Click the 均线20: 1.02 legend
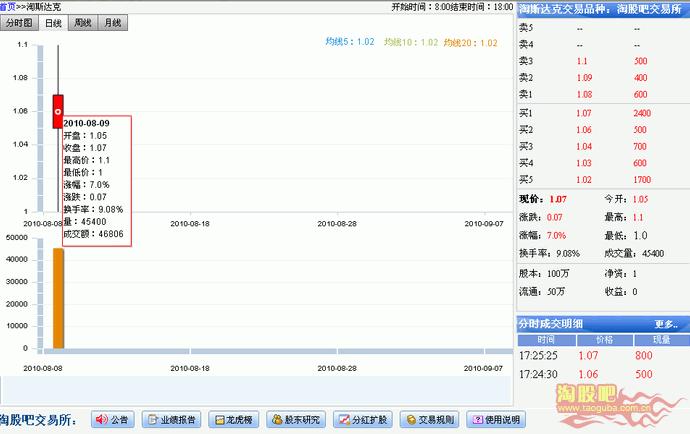The width and height of the screenshot is (690, 434). pos(470,43)
